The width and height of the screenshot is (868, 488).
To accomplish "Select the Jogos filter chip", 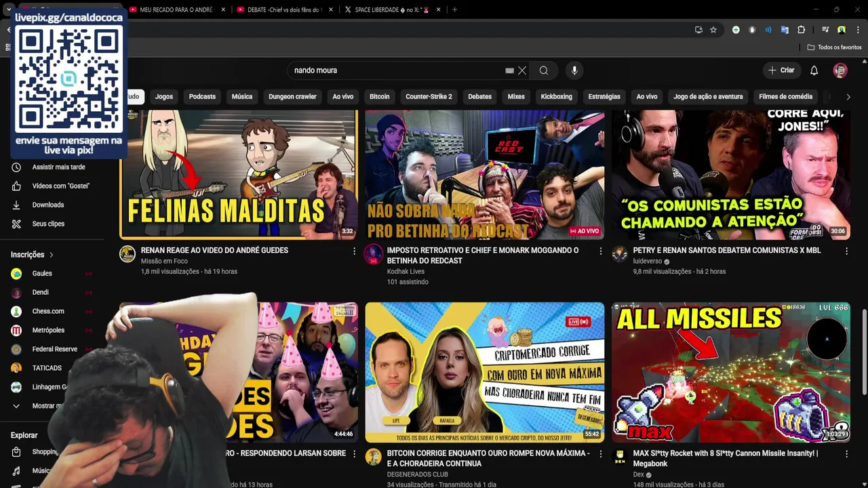I will point(164,97).
